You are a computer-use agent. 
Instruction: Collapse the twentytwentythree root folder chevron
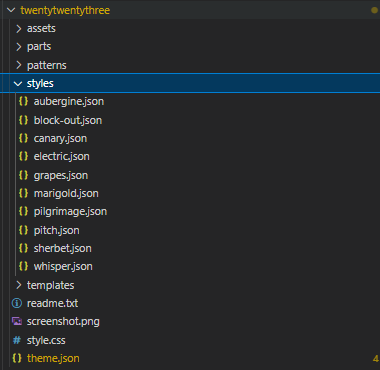pos(11,10)
